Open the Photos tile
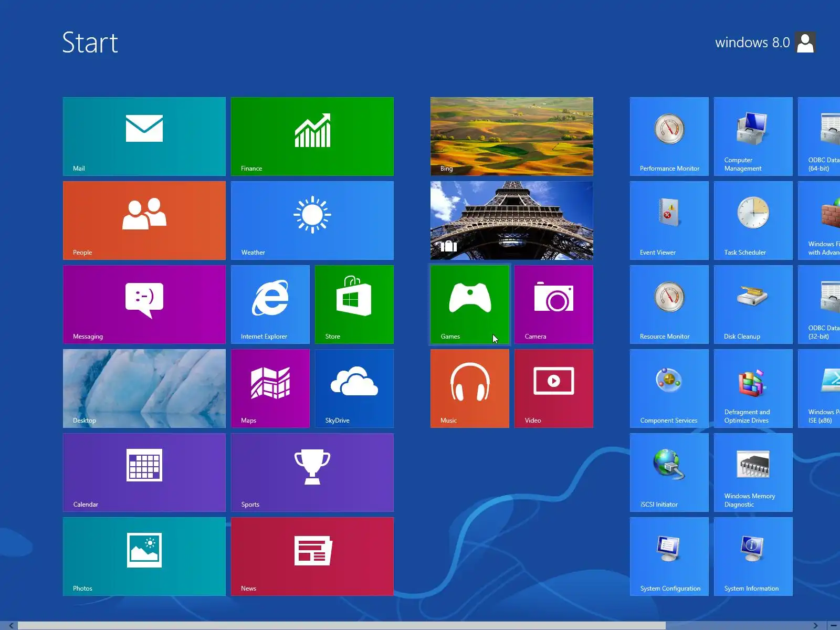 pos(144,556)
